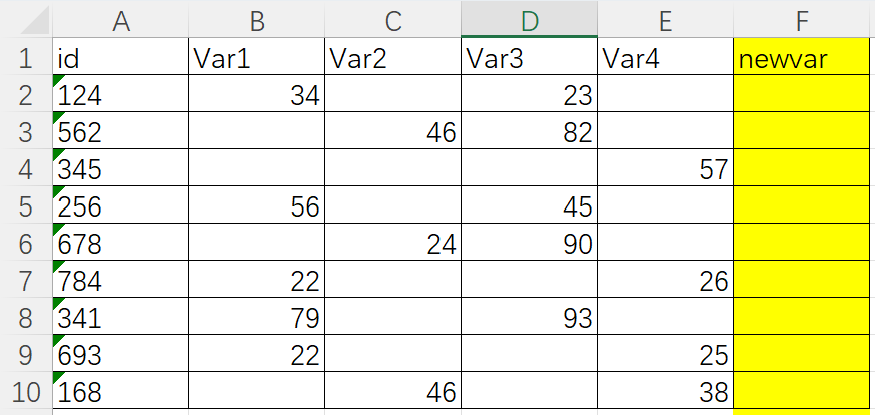Click the Var2 cell with value 24
The height and width of the screenshot is (416, 876).
[x=393, y=243]
